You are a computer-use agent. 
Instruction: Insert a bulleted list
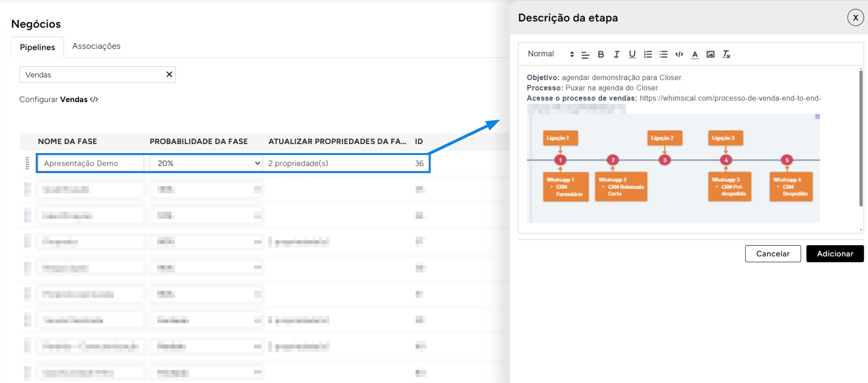pyautogui.click(x=664, y=54)
